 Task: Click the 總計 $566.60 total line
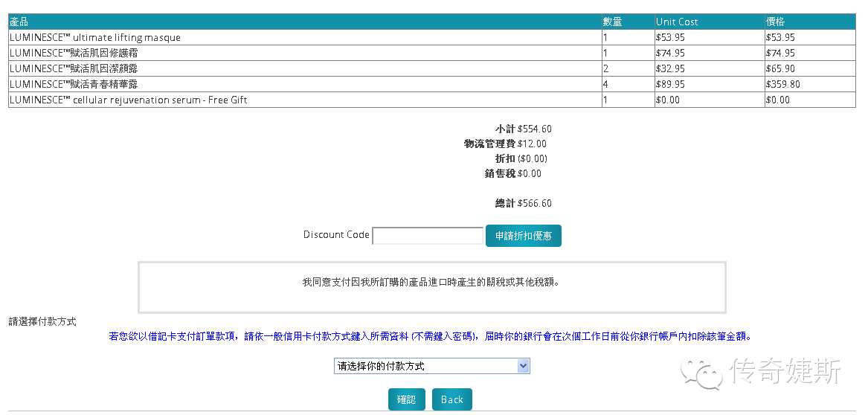(x=523, y=203)
